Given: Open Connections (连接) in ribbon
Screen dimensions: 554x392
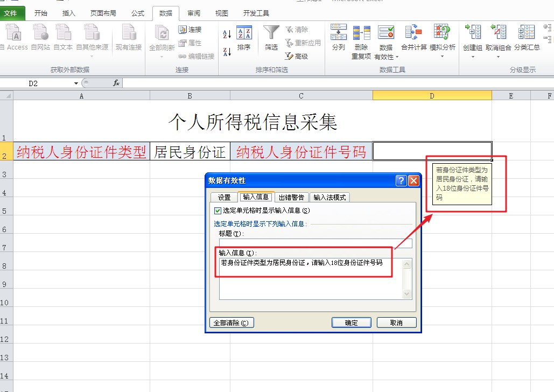Looking at the screenshot, I should [x=190, y=29].
